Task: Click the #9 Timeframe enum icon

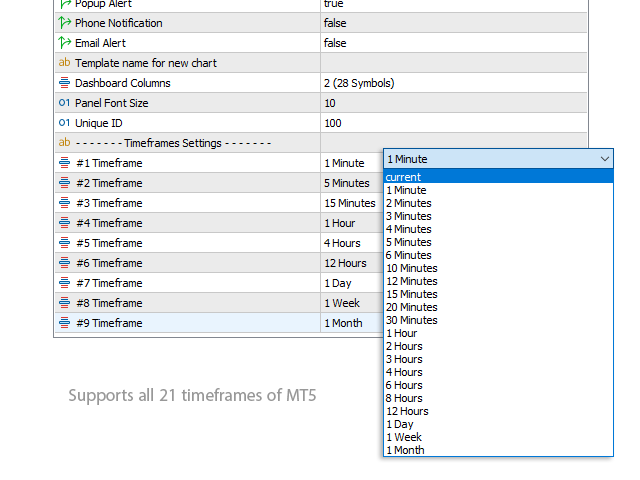Action: pyautogui.click(x=64, y=322)
